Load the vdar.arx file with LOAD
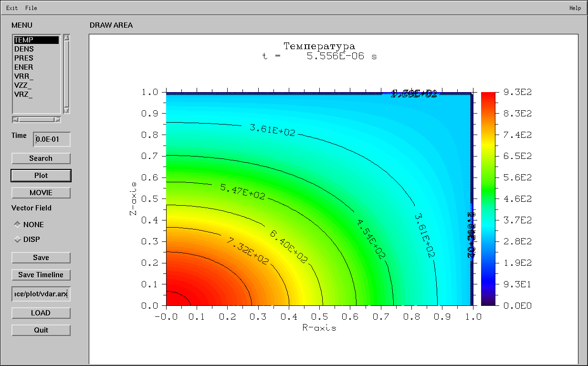Screen dimensions: 588x366 [x=41, y=313]
